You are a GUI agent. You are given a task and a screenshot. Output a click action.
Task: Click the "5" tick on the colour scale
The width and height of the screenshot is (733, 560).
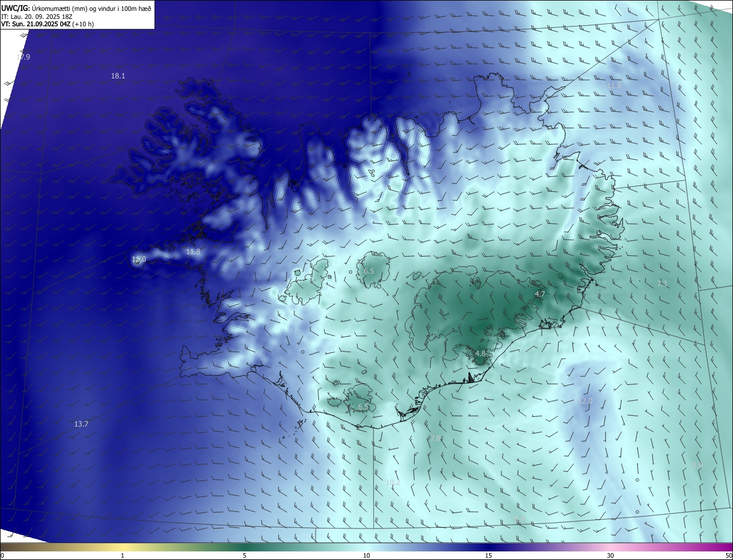[245, 555]
